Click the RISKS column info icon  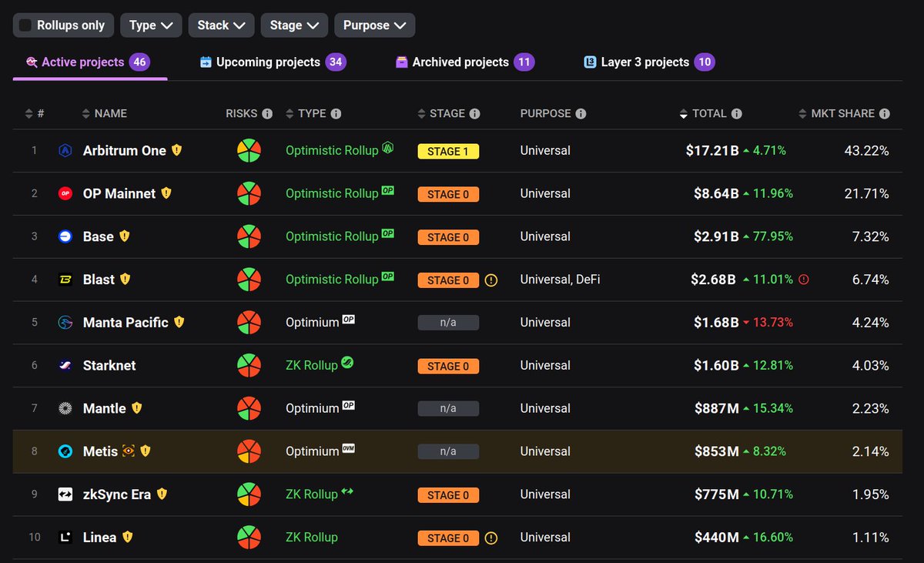267,114
